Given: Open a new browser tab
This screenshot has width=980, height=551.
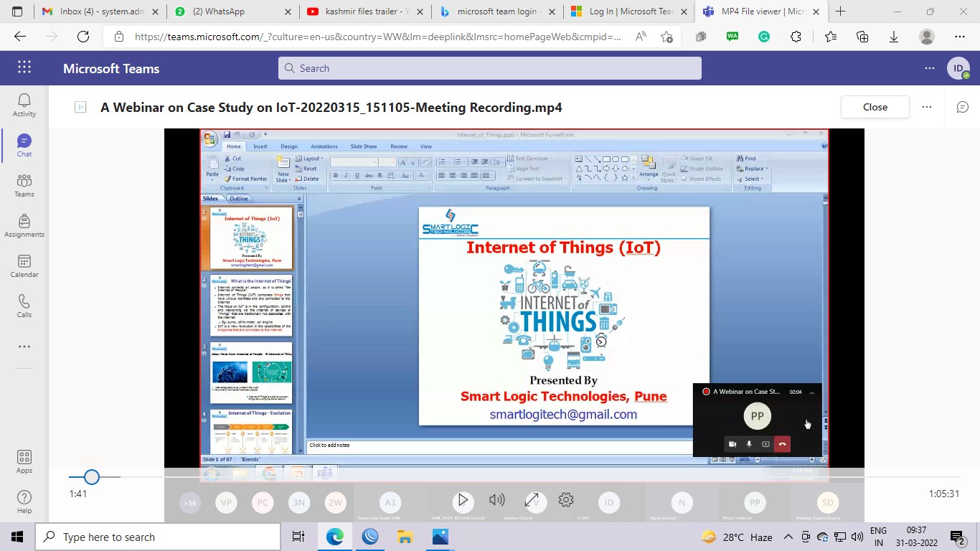Looking at the screenshot, I should [x=841, y=11].
